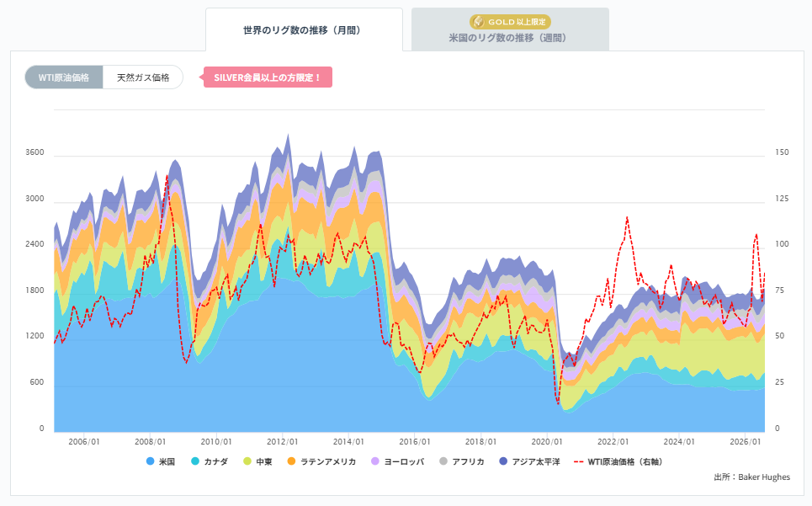Image resolution: width=812 pixels, height=506 pixels.
Task: Click the 出所:Baker Hughes source text
Action: [752, 477]
